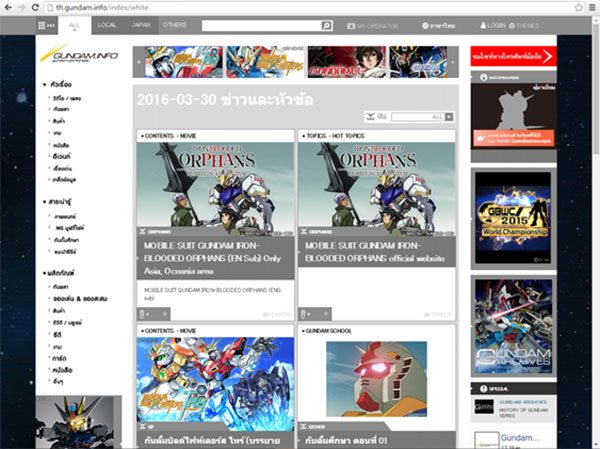Switch to the LOCAL tab
The height and width of the screenshot is (449, 600).
[107, 24]
